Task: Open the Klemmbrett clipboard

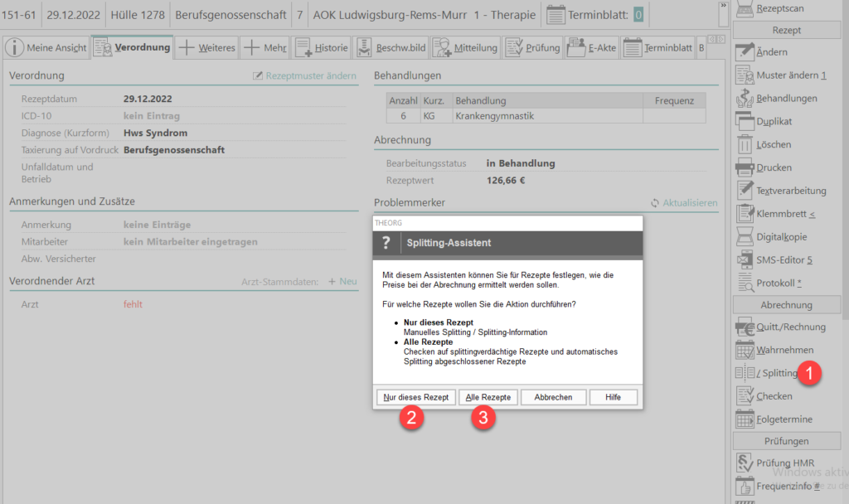Action: pyautogui.click(x=745, y=214)
